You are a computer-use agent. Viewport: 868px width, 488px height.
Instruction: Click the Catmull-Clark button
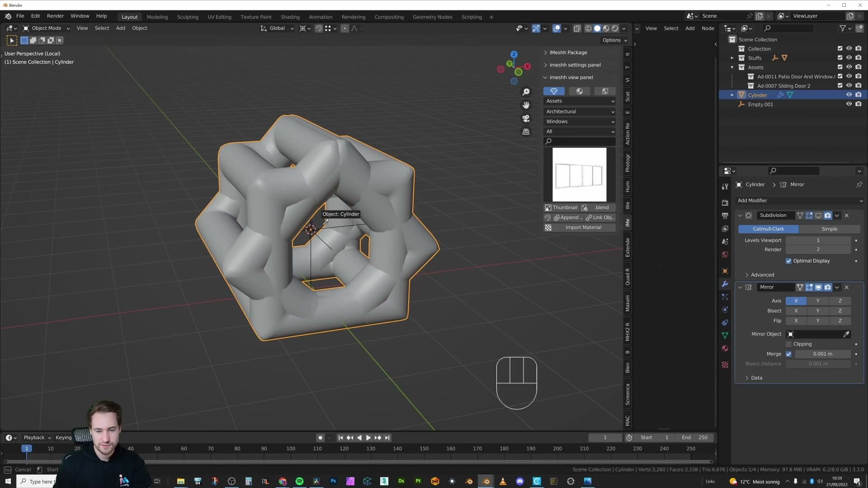769,229
